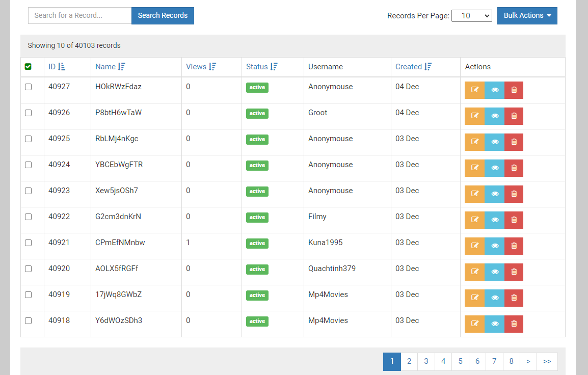588x375 pixels.
Task: Jump to page 8 in pagination
Action: 511,361
